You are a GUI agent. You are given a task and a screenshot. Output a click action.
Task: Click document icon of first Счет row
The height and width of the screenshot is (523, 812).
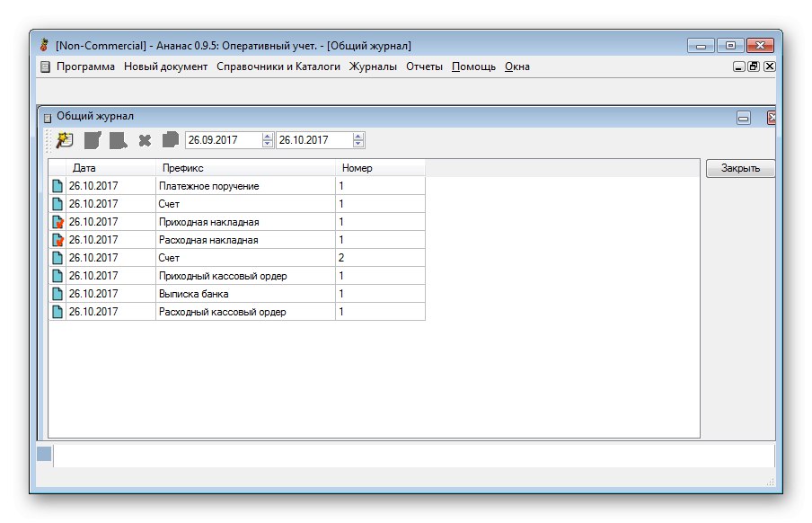point(57,204)
